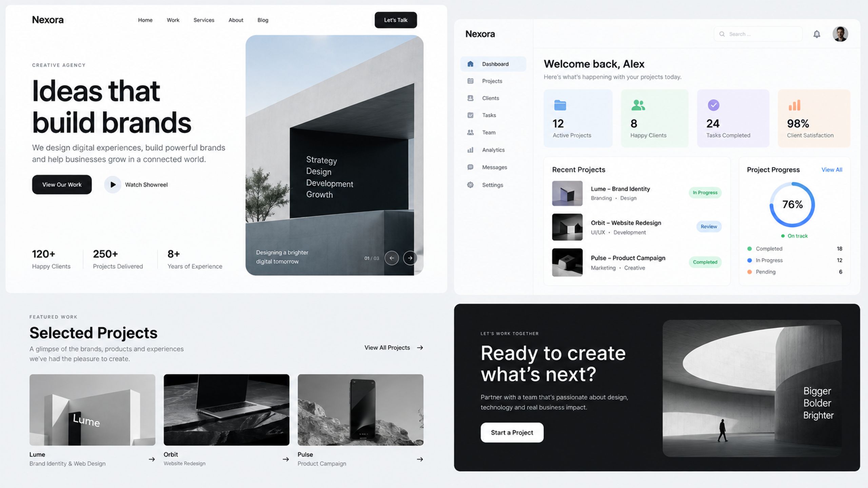Screen dimensions: 868x488
Task: Click the Team sidebar icon
Action: [470, 133]
